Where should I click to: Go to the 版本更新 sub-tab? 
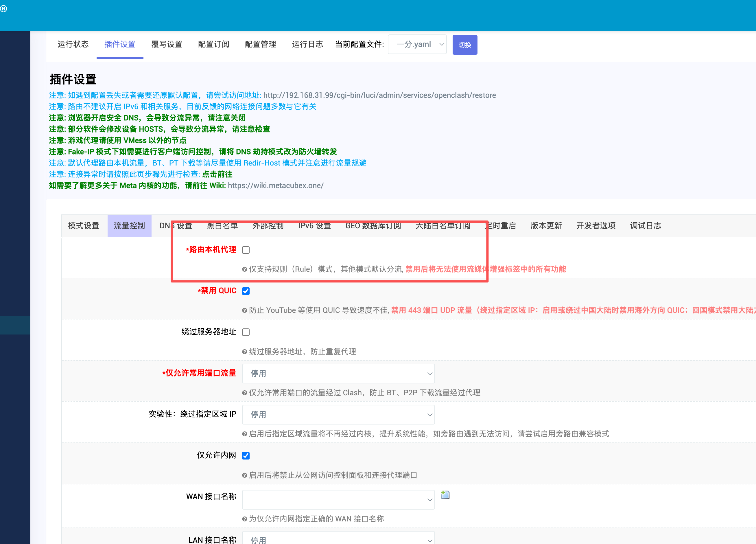pyautogui.click(x=546, y=226)
